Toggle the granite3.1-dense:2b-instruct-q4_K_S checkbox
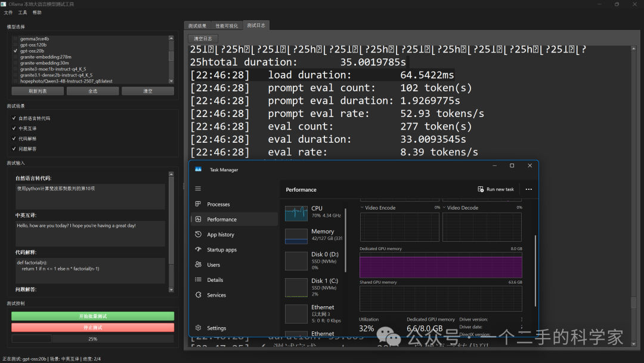This screenshot has height=363, width=644. [16, 75]
